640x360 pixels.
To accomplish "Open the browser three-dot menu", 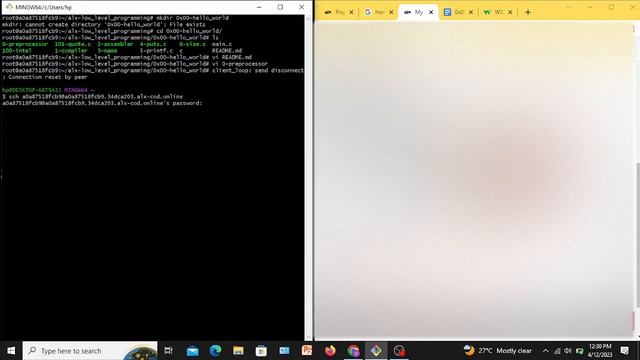I will pyautogui.click(x=633, y=29).
